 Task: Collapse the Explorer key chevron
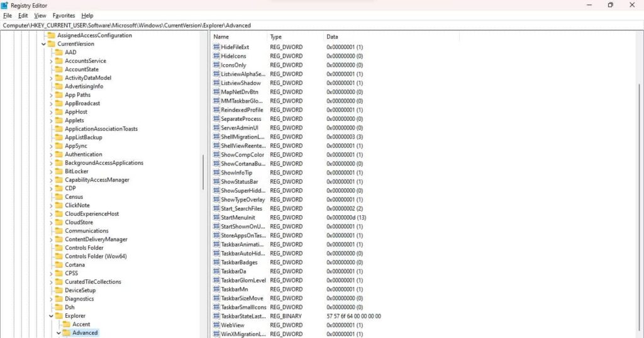coord(51,316)
